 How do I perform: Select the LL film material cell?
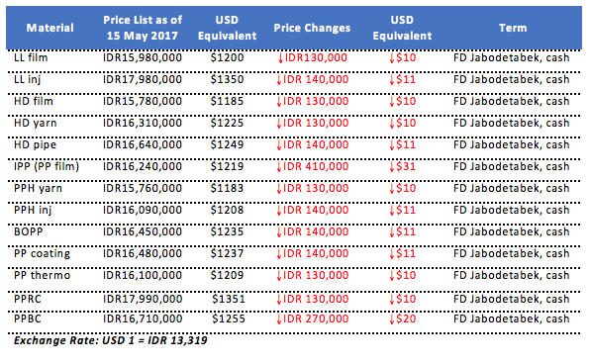tap(31, 57)
